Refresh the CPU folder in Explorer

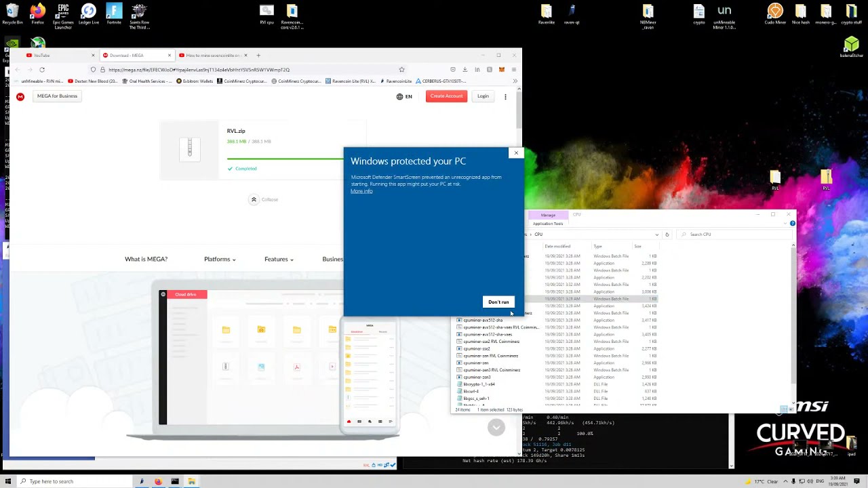(667, 235)
